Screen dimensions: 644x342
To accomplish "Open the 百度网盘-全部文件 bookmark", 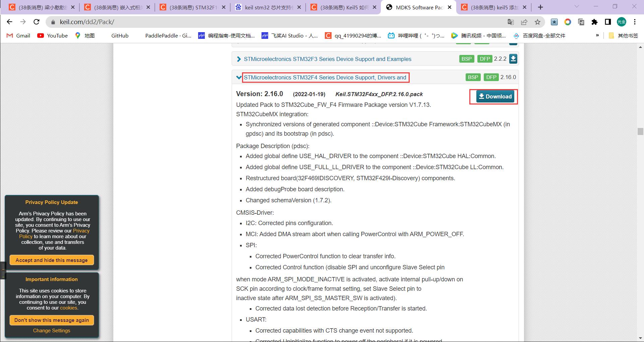I will tap(539, 36).
